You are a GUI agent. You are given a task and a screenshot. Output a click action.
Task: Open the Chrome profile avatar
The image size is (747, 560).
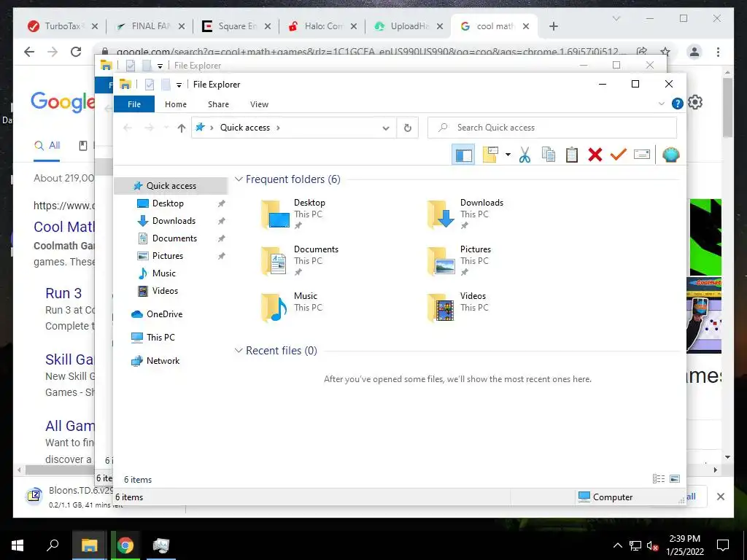point(694,52)
